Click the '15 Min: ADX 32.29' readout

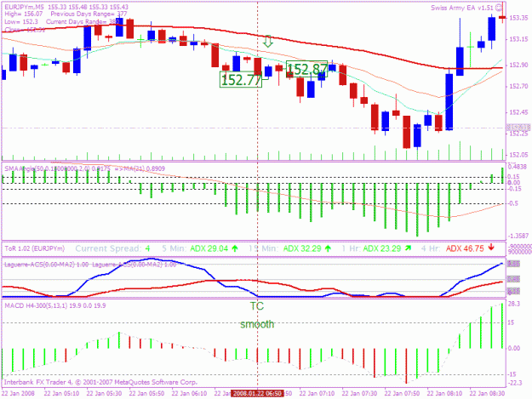284,248
